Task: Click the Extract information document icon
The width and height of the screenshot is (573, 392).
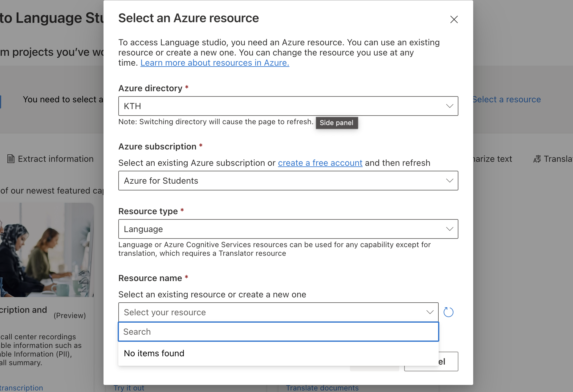Action: [x=11, y=159]
